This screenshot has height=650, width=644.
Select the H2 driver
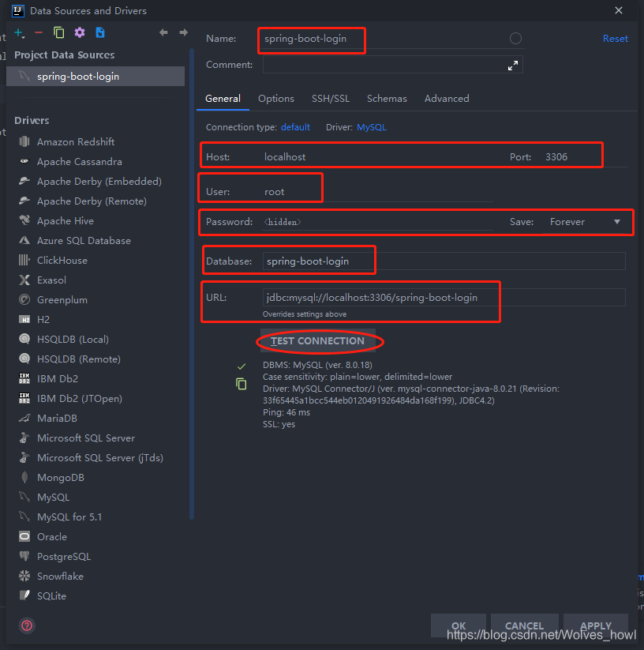43,320
